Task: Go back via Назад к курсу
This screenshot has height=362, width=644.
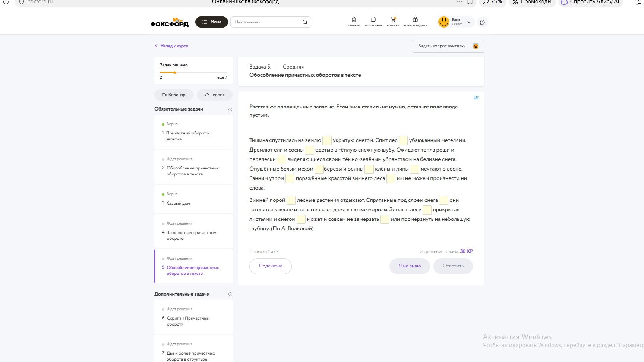Action: pyautogui.click(x=171, y=46)
